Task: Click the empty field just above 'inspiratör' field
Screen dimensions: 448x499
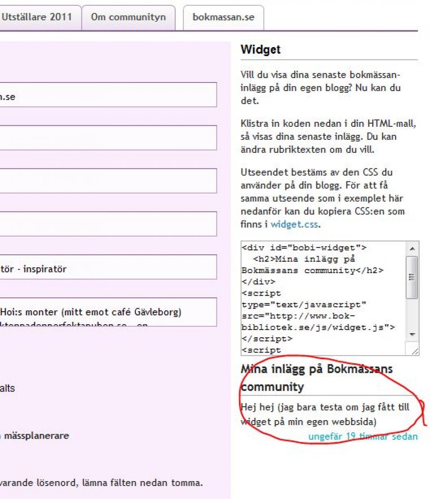Action: pos(108,224)
